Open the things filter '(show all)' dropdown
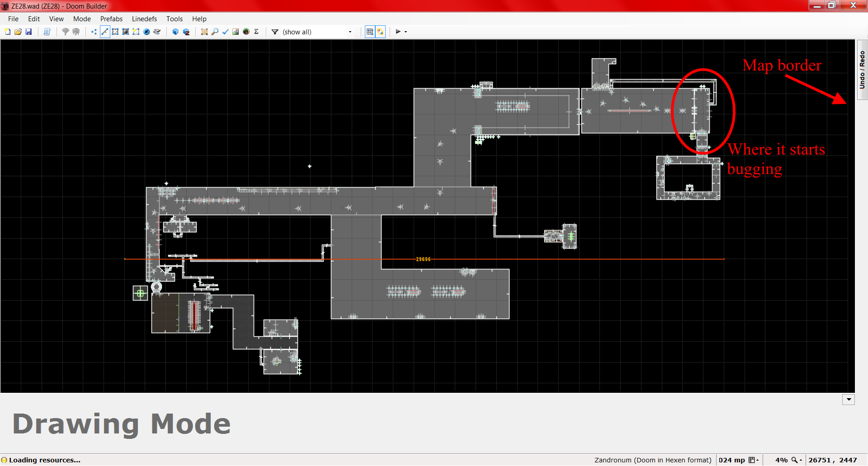The width and height of the screenshot is (868, 466). point(350,32)
